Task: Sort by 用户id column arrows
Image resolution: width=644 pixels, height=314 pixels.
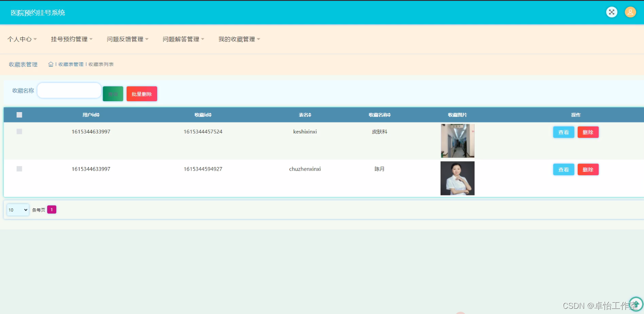Action: coord(98,115)
